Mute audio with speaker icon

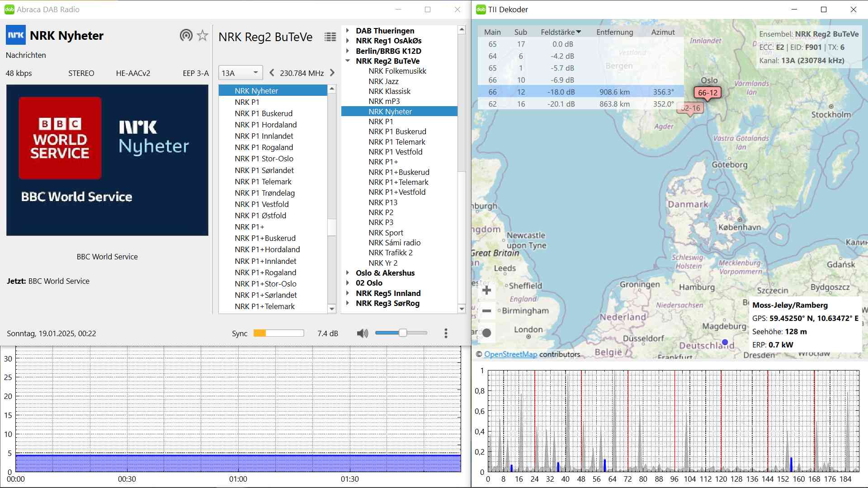(x=362, y=333)
